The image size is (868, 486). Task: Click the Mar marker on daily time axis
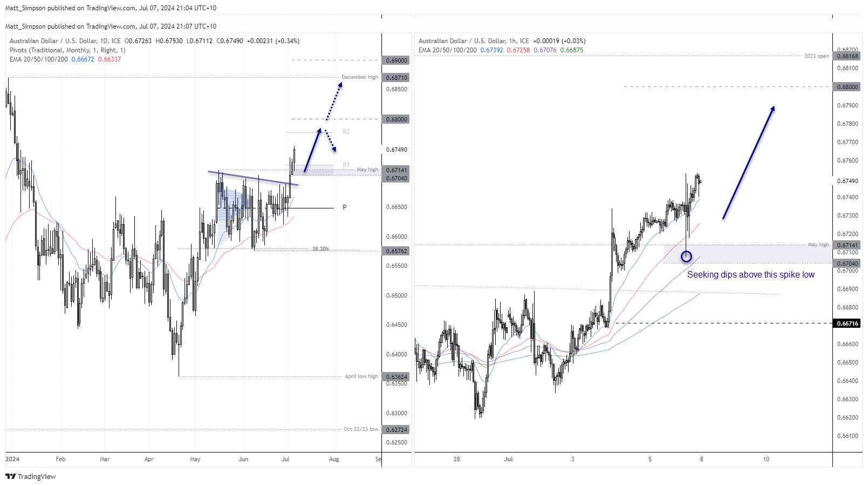[x=105, y=459]
